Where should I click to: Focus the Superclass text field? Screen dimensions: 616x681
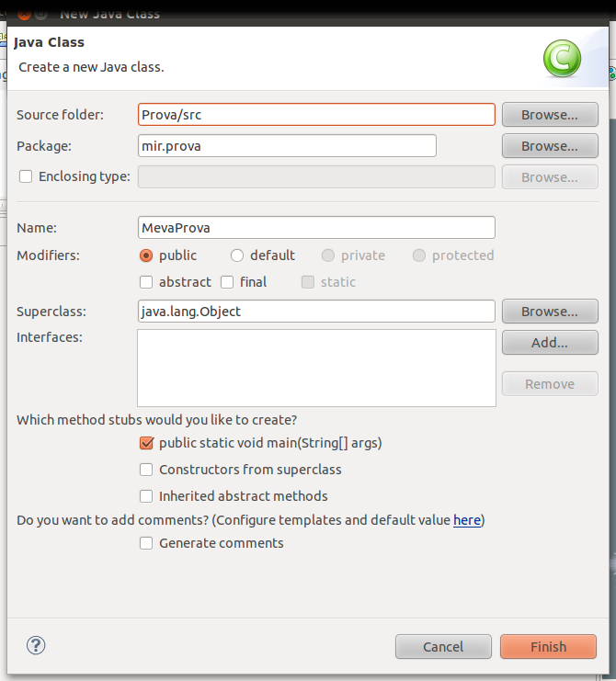(x=315, y=312)
